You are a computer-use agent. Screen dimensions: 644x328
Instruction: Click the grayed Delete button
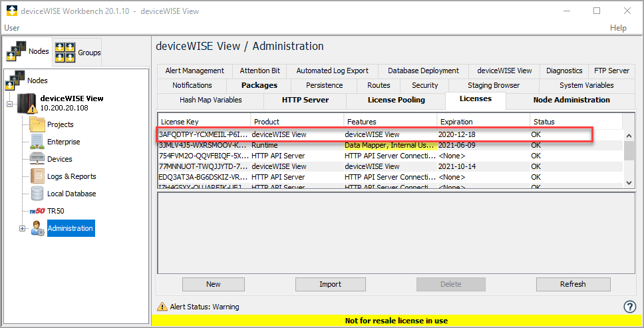(x=451, y=284)
